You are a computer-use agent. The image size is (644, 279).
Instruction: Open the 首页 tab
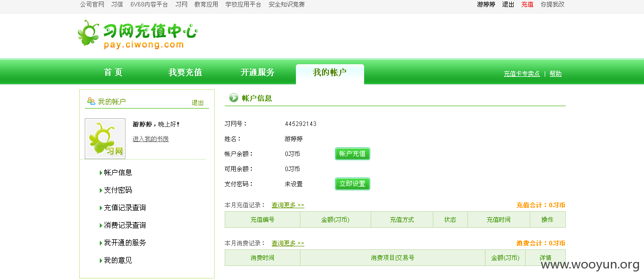click(x=113, y=72)
